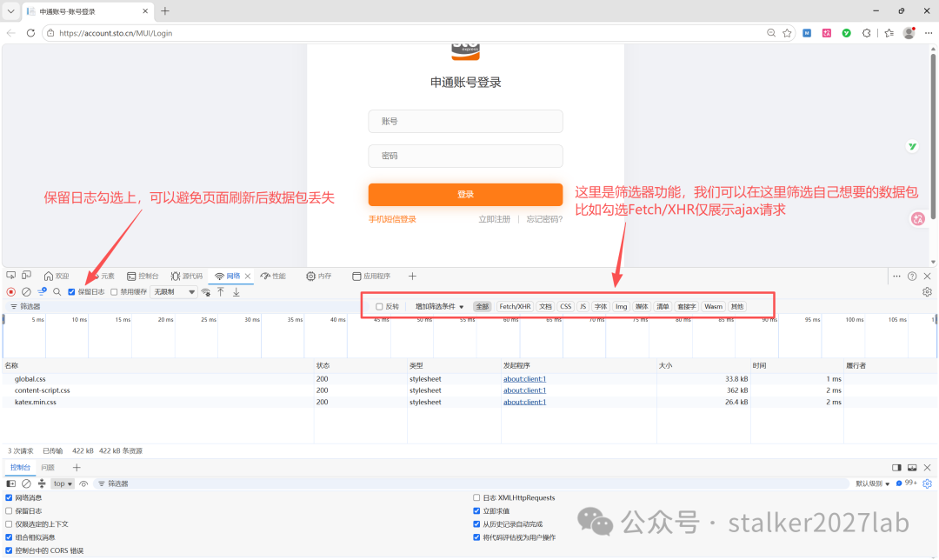Uncheck 网络消息 console option
Screen dimensions: 939x560
[9, 497]
